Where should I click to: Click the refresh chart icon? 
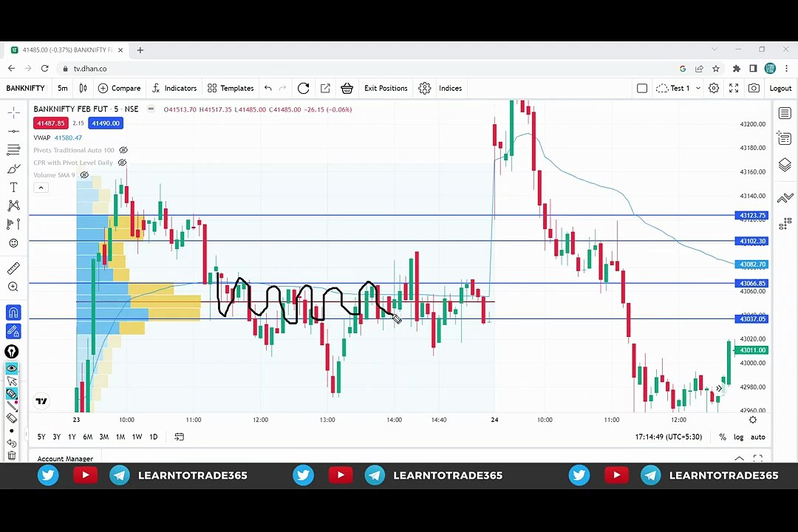[x=304, y=88]
